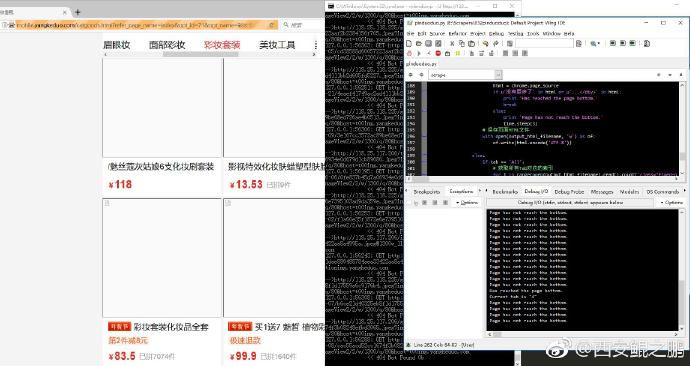This screenshot has width=690, height=366.
Task: Click the horizontal scrollbar under category tabs
Action: click(x=200, y=55)
